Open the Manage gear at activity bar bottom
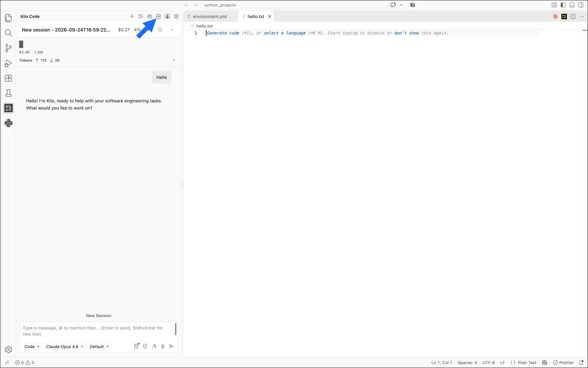 pyautogui.click(x=9, y=349)
